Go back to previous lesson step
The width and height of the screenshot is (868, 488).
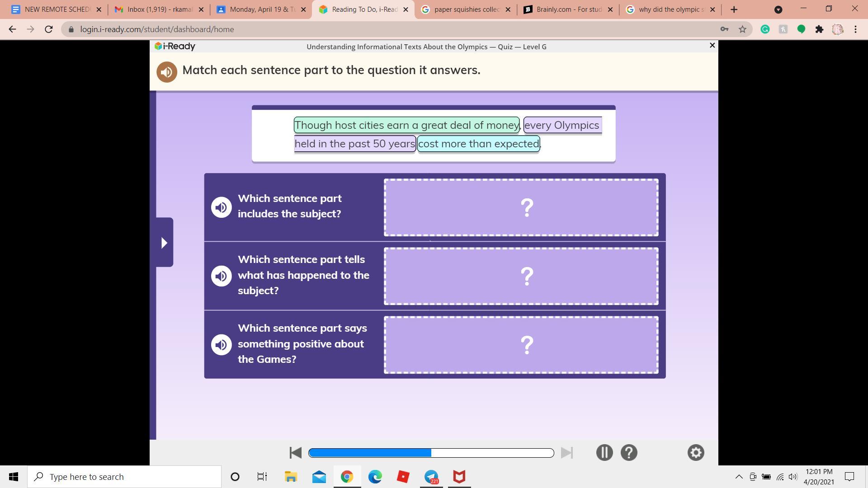click(296, 452)
